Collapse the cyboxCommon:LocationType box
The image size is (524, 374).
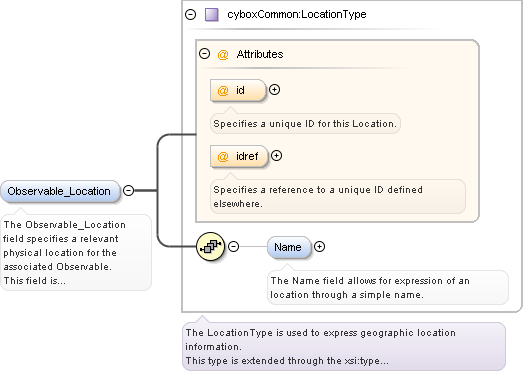190,14
